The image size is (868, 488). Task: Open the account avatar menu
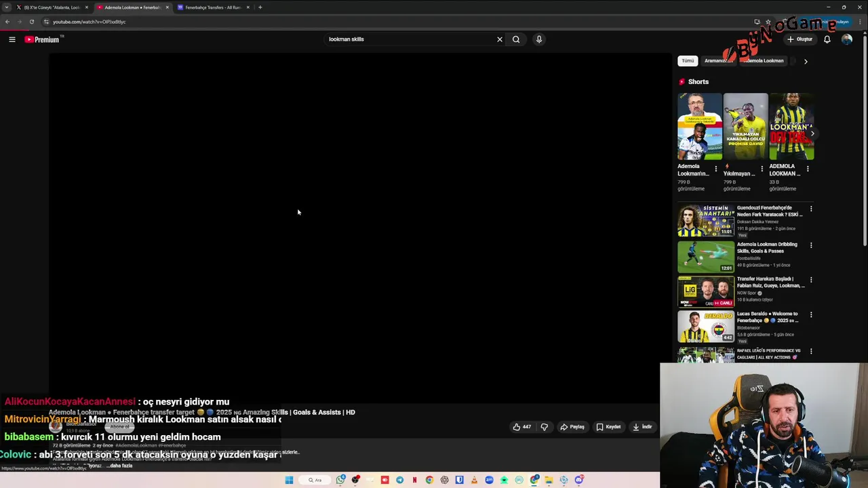point(847,39)
